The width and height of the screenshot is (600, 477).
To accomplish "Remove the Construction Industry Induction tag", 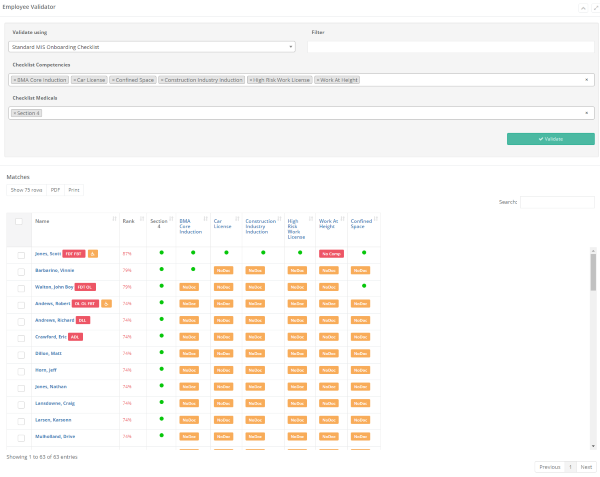I will coord(162,80).
